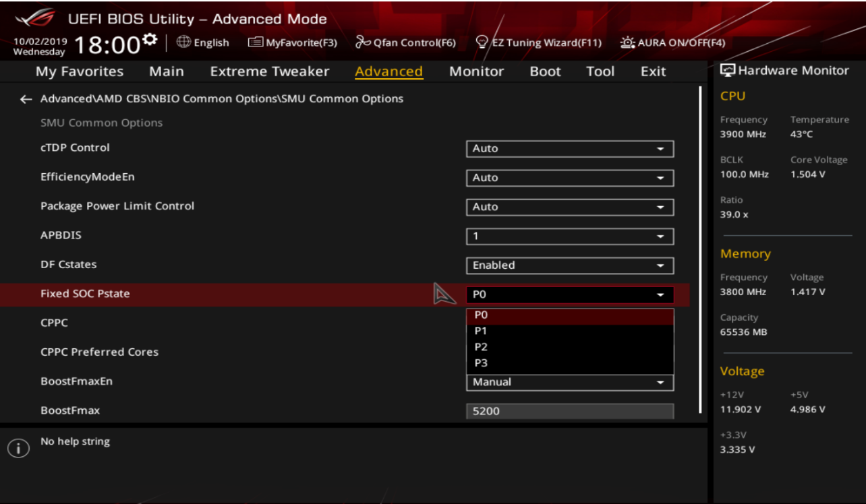The image size is (866, 504).
Task: Go to the Monitor tab
Action: tap(477, 71)
